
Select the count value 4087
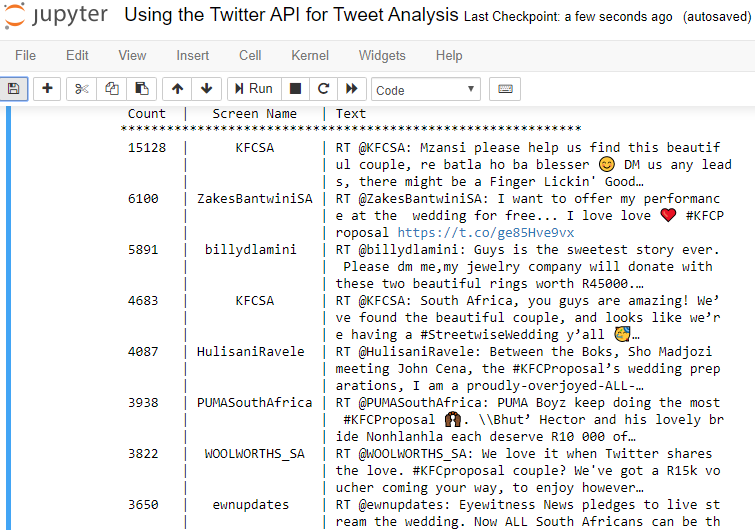click(x=143, y=351)
